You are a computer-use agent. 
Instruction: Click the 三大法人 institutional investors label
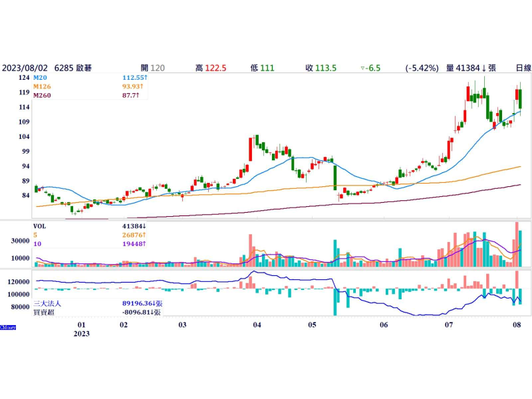pos(51,303)
